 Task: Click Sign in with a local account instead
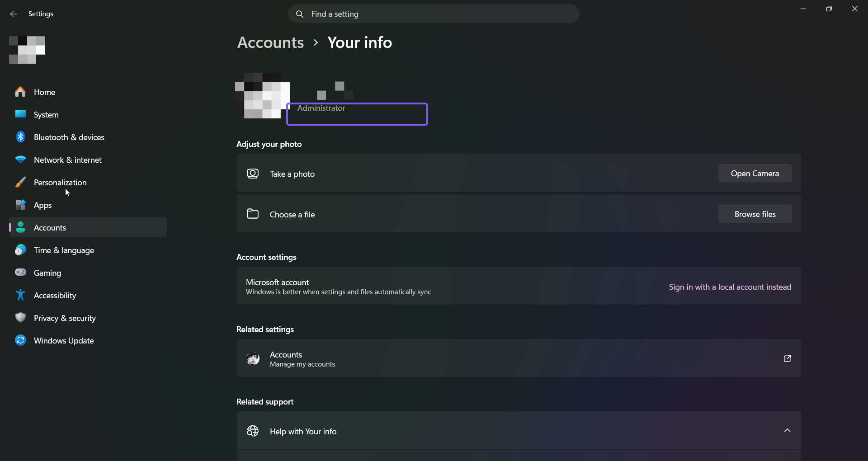tap(730, 287)
